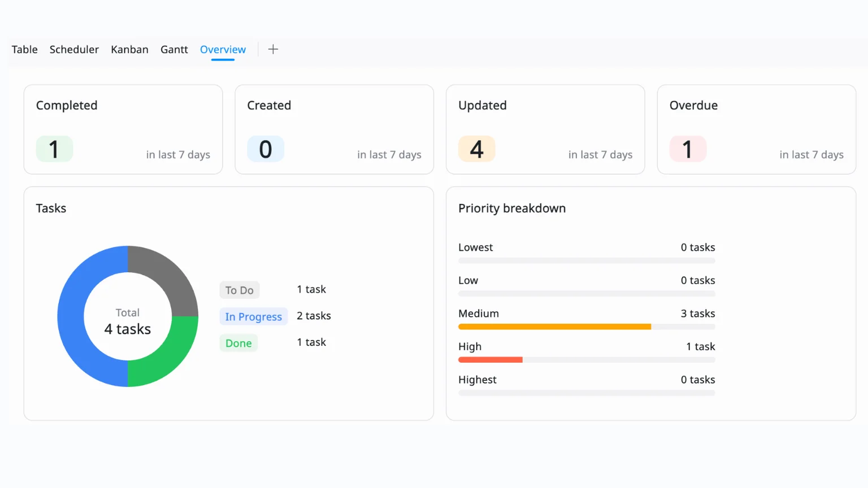Select the Kanban view tab
Screen dimensions: 868x488
pos(129,50)
